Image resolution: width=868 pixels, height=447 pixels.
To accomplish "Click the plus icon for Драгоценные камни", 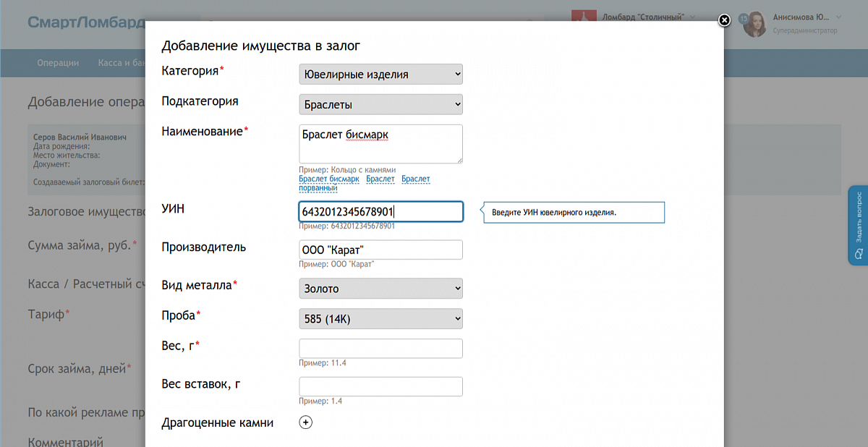I will pyautogui.click(x=305, y=422).
